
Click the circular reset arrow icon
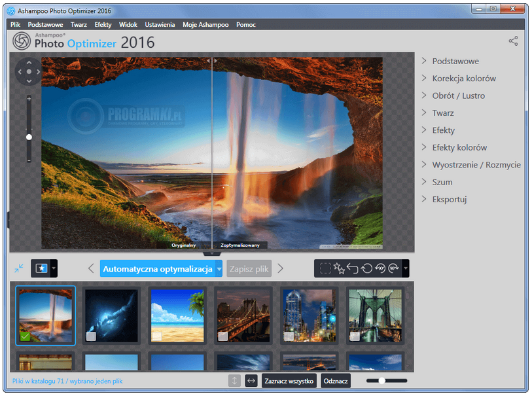click(366, 268)
